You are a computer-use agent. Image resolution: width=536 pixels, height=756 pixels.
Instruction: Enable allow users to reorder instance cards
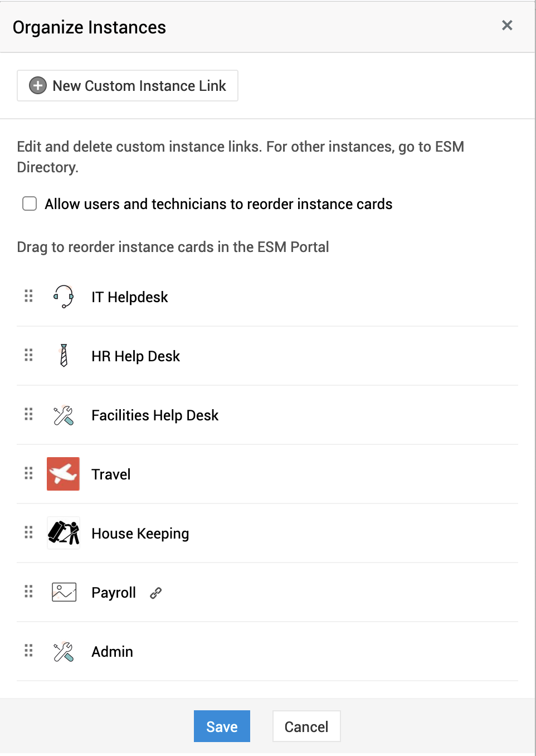click(x=30, y=203)
